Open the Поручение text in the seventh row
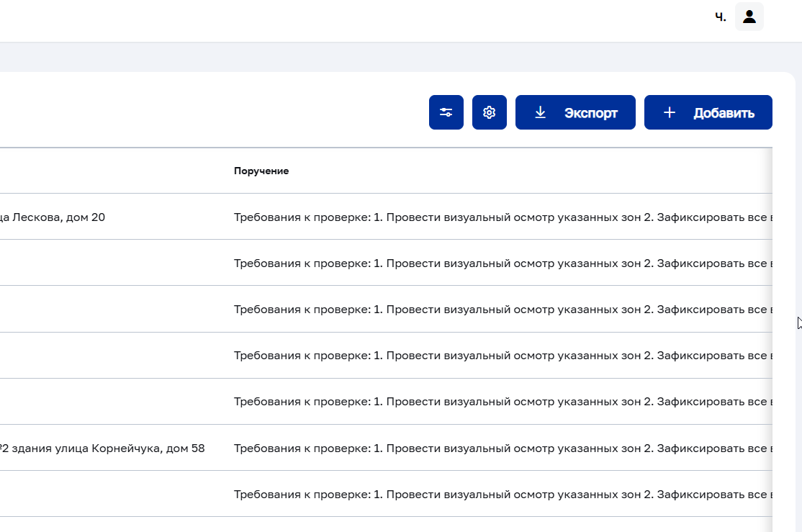This screenshot has width=802, height=532. pos(503,494)
